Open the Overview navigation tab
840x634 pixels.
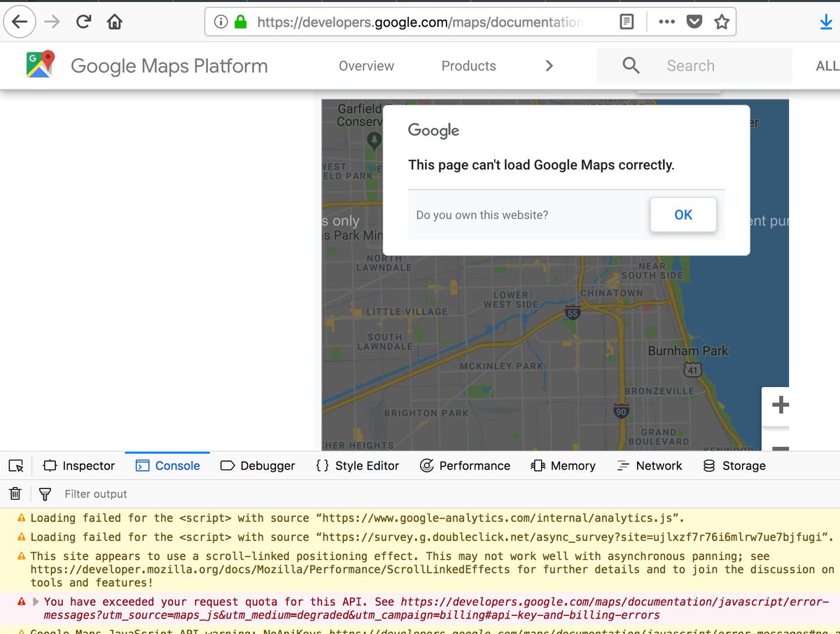coord(366,66)
